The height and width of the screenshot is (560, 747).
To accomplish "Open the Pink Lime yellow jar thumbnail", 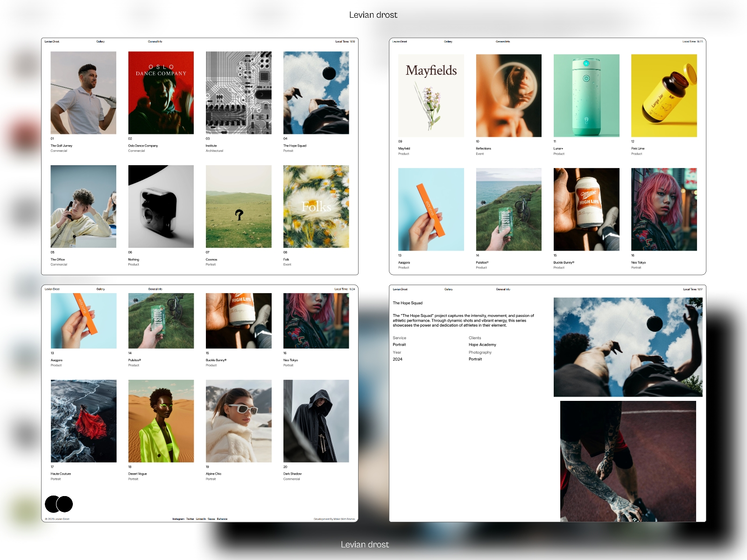I will click(x=664, y=96).
